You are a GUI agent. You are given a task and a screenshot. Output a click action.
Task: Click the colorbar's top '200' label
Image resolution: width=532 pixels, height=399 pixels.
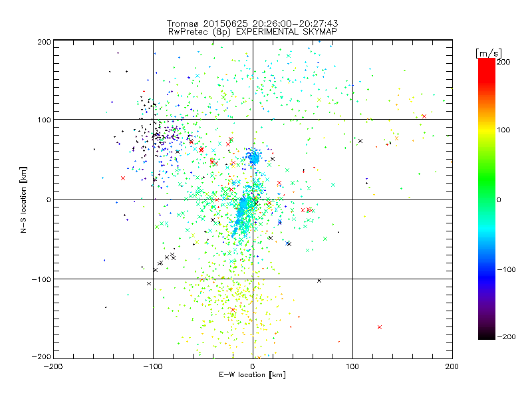pyautogui.click(x=503, y=62)
